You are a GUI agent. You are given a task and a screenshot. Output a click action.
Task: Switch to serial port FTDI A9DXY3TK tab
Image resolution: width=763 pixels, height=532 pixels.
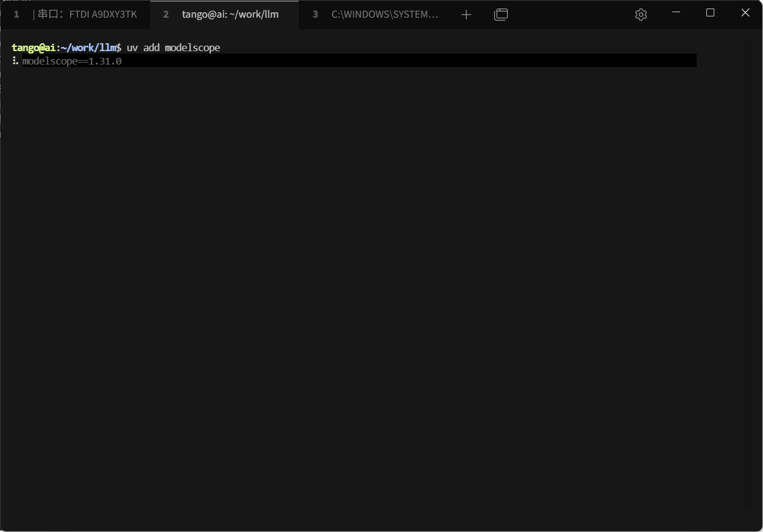[76, 14]
